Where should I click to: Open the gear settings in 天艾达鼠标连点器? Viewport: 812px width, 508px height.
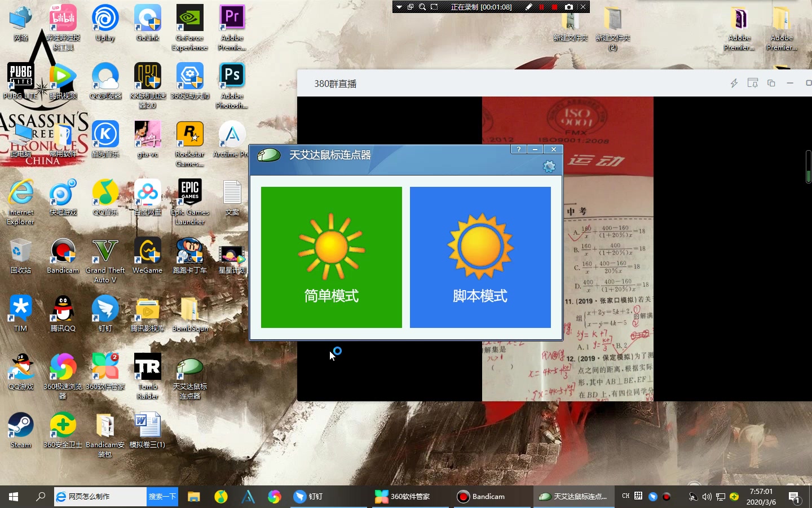[x=549, y=167]
